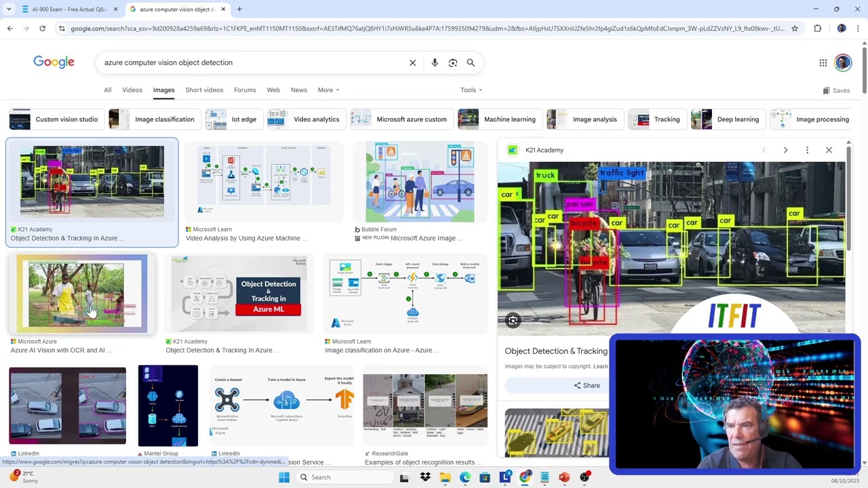Switch to News tab

click(299, 90)
